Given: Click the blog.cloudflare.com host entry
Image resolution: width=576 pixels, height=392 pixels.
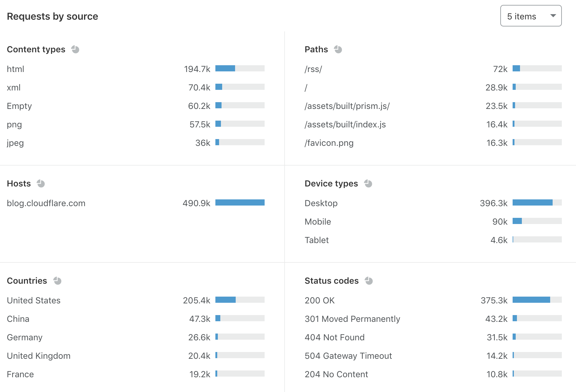Looking at the screenshot, I should pos(46,203).
